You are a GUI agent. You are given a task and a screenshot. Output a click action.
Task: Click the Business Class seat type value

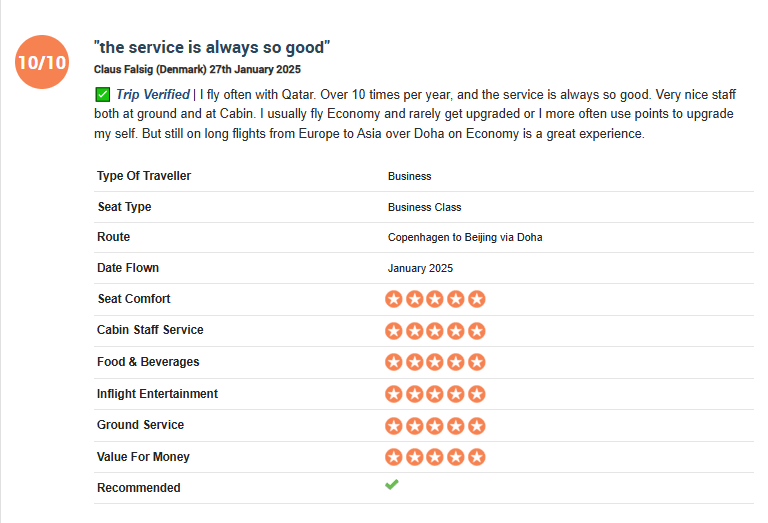click(x=425, y=207)
